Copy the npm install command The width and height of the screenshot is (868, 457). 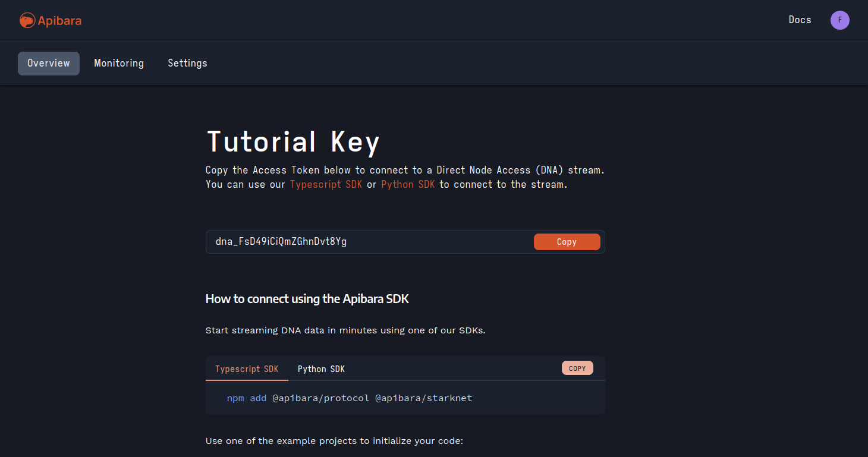coord(577,368)
